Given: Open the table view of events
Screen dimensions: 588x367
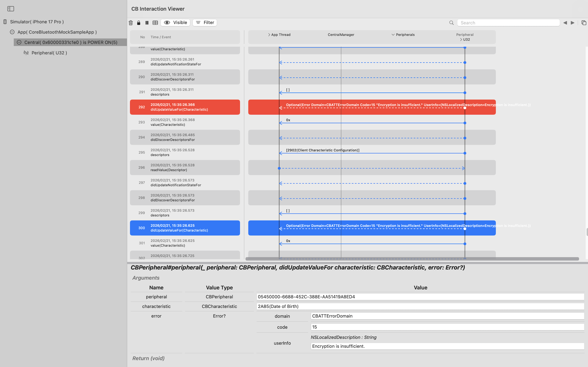Looking at the screenshot, I should pyautogui.click(x=155, y=23).
